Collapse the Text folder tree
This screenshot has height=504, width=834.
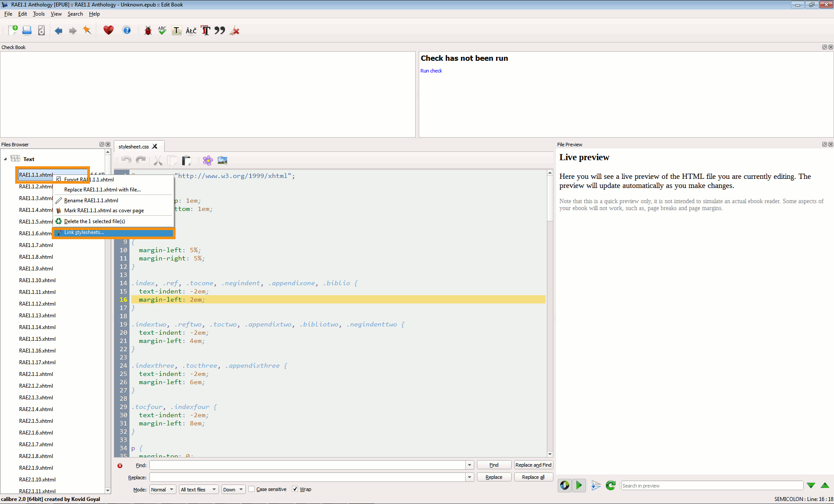tap(5, 159)
